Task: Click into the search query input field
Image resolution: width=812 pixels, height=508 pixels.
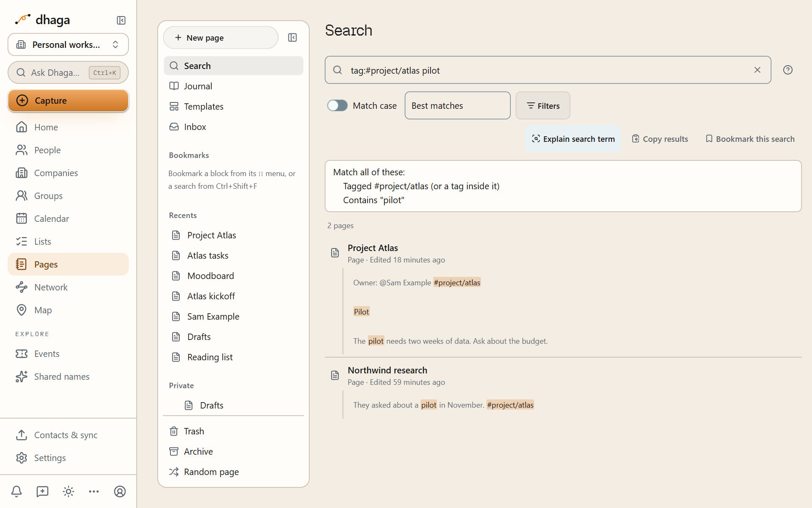Action: pos(548,70)
